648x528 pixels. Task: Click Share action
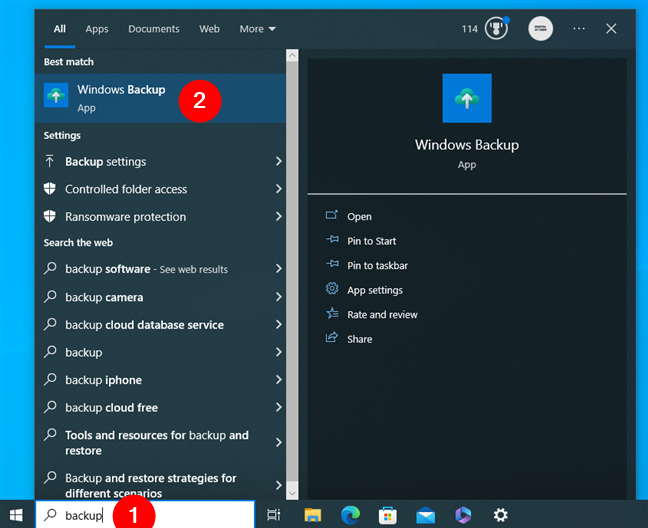[359, 339]
